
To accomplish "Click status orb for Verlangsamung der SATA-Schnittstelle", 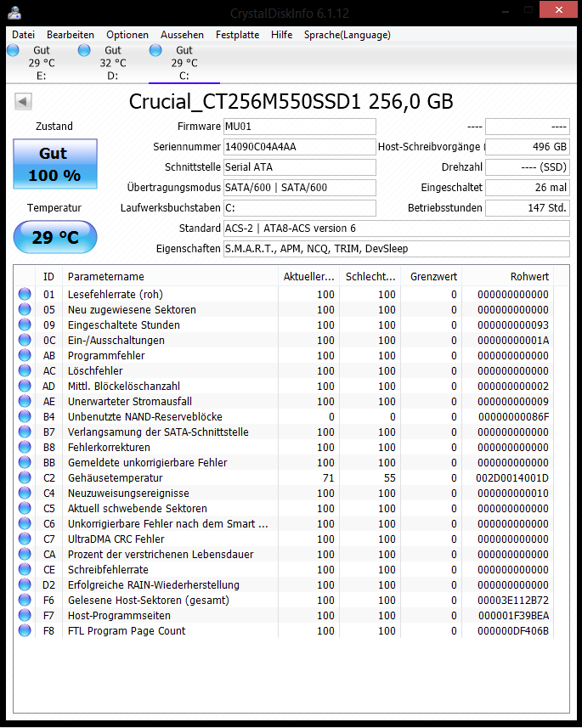I will [x=25, y=432].
